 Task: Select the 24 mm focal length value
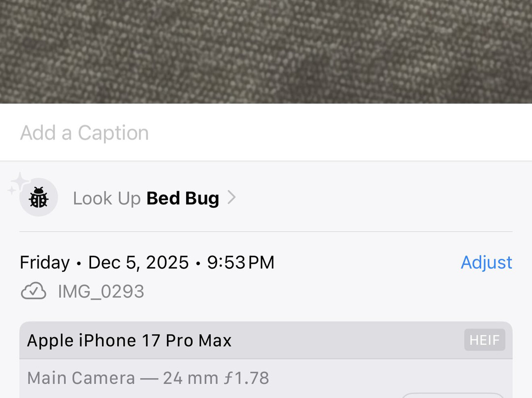point(191,378)
